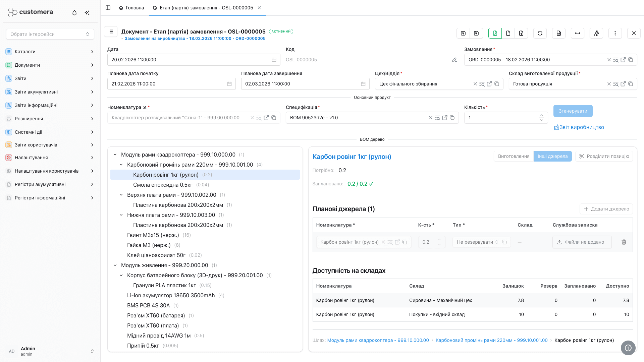This screenshot has width=644, height=362.
Task: Switch to the Головна tab
Action: point(131,8)
